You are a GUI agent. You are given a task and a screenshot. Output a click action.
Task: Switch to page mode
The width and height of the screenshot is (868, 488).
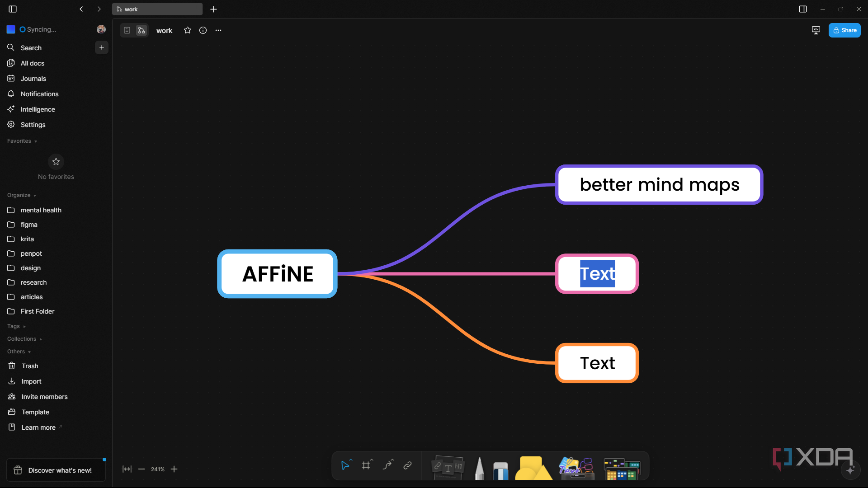point(127,30)
